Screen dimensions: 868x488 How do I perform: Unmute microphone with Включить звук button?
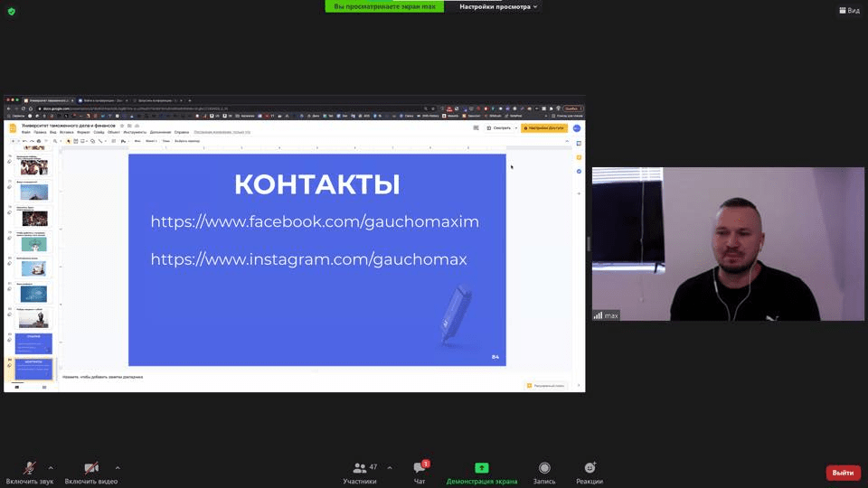click(29, 473)
